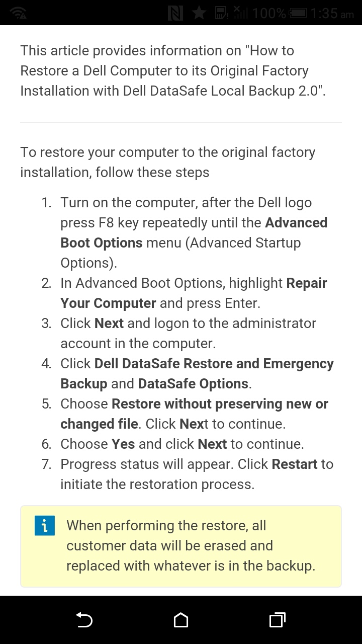The height and width of the screenshot is (644, 362).
Task: Tap the no-signal bars icon
Action: pos(240,13)
